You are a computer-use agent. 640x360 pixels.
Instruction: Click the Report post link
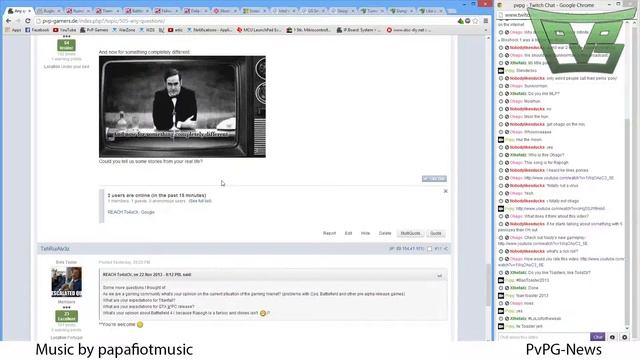(329, 233)
